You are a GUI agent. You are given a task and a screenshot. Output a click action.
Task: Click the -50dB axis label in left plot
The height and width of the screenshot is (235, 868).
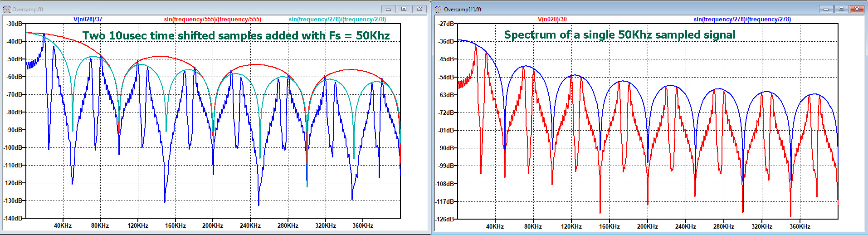point(14,59)
